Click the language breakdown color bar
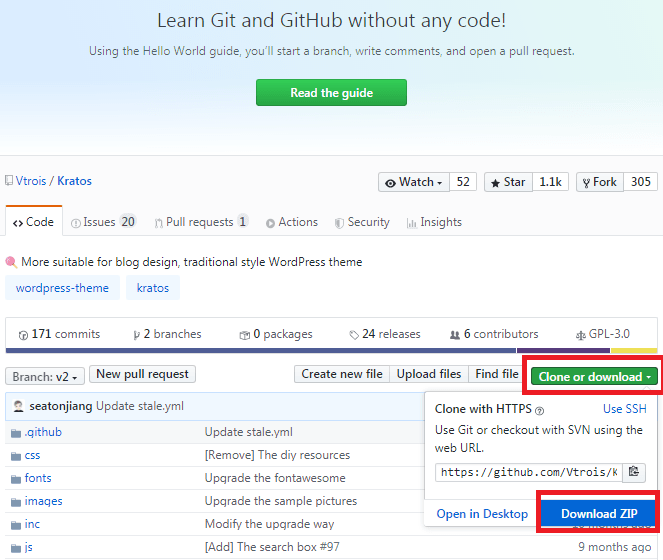This screenshot has width=663, height=560. [332, 351]
